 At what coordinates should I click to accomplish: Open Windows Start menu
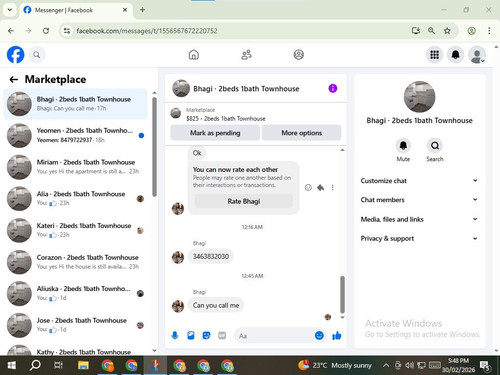point(12,365)
